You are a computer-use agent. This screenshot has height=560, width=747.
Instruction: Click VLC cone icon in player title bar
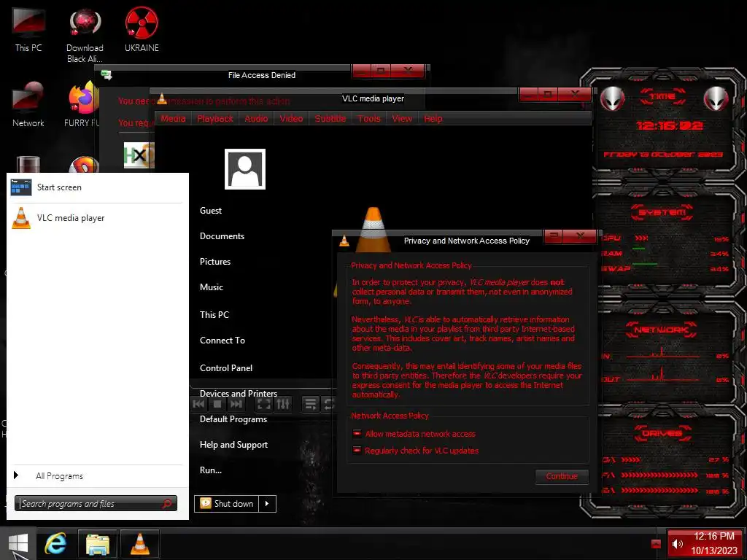[162, 98]
